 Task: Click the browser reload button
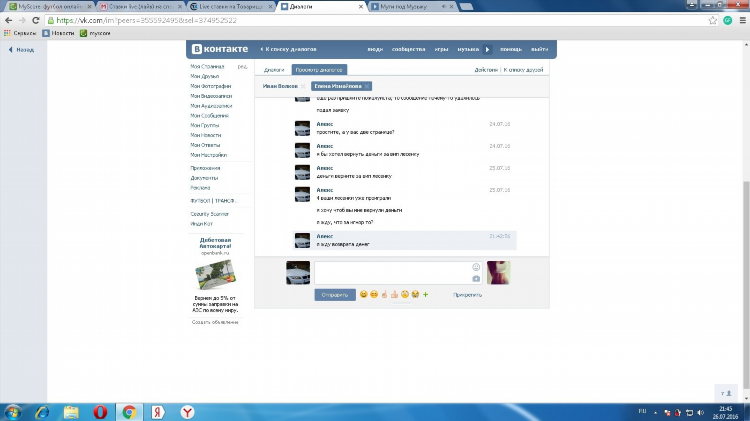(35, 20)
